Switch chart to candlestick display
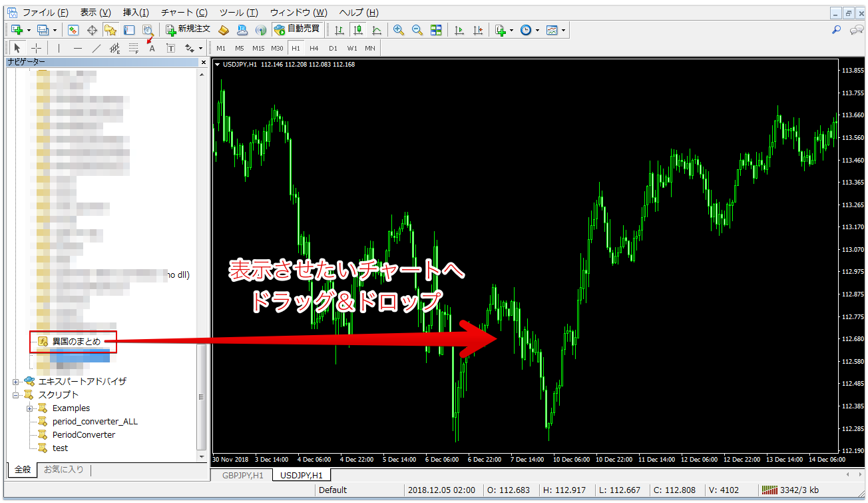 point(357,29)
